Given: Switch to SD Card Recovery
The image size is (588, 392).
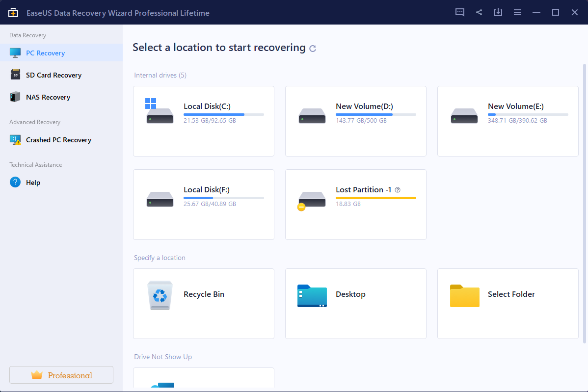Looking at the screenshot, I should coord(53,75).
